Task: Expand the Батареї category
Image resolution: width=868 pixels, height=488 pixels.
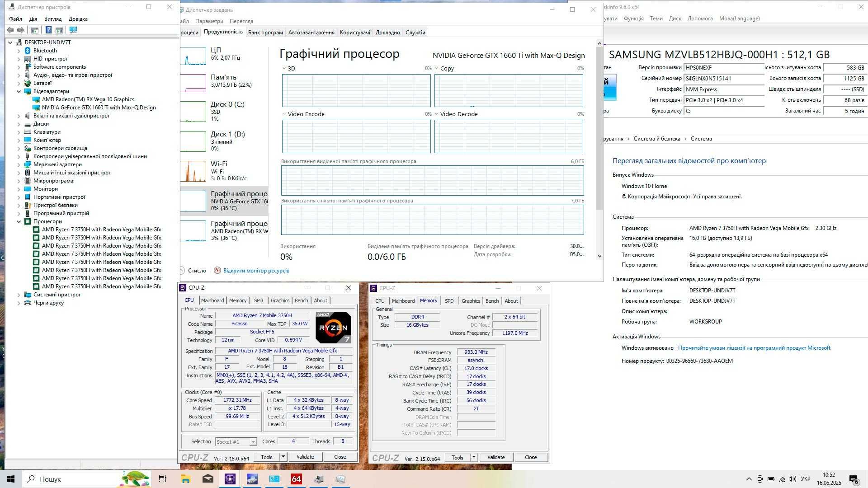Action: tap(19, 83)
